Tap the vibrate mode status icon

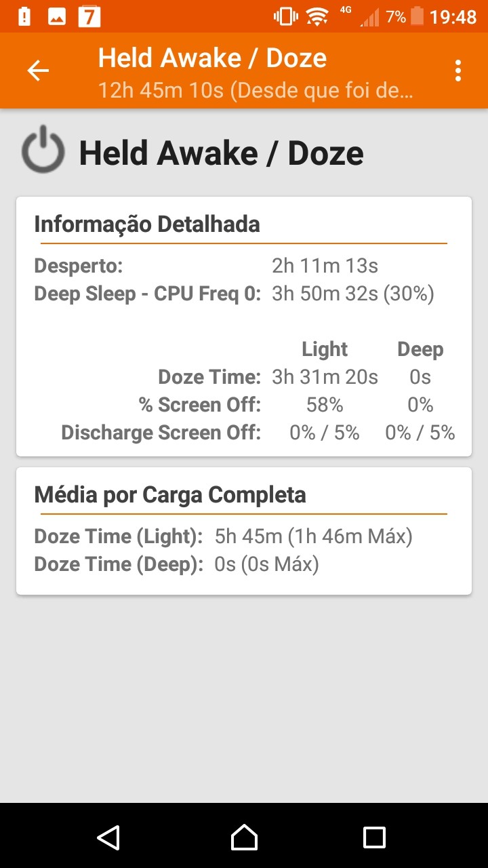point(285,16)
